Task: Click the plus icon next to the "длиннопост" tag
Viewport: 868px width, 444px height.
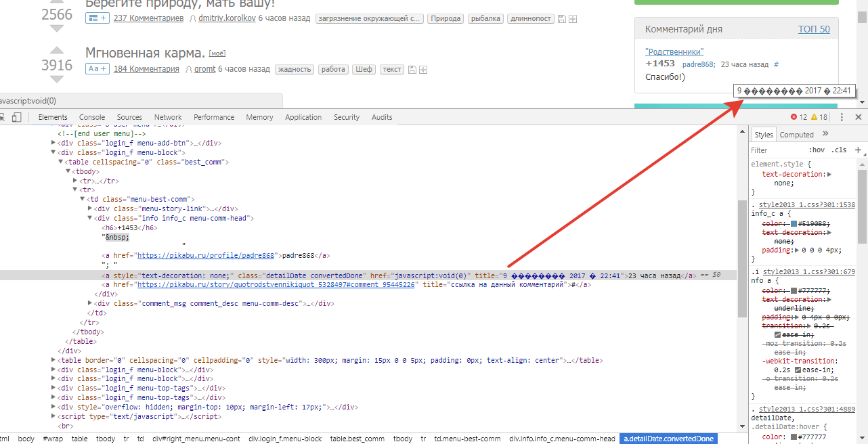Action: pyautogui.click(x=573, y=19)
